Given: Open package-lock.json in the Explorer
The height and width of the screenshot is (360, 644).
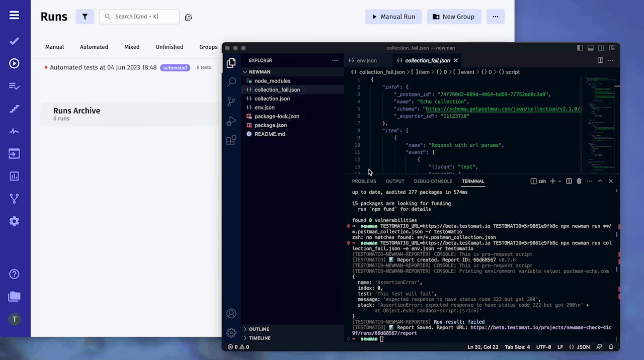Looking at the screenshot, I should pos(292,116).
